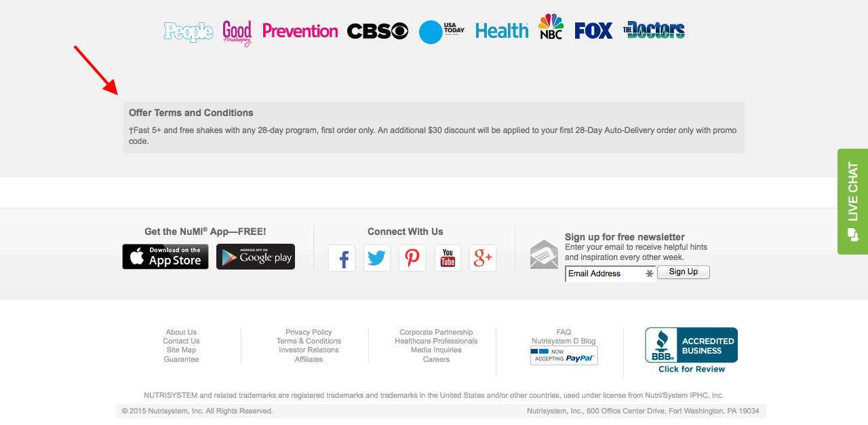Open the Twitter bird icon

377,258
